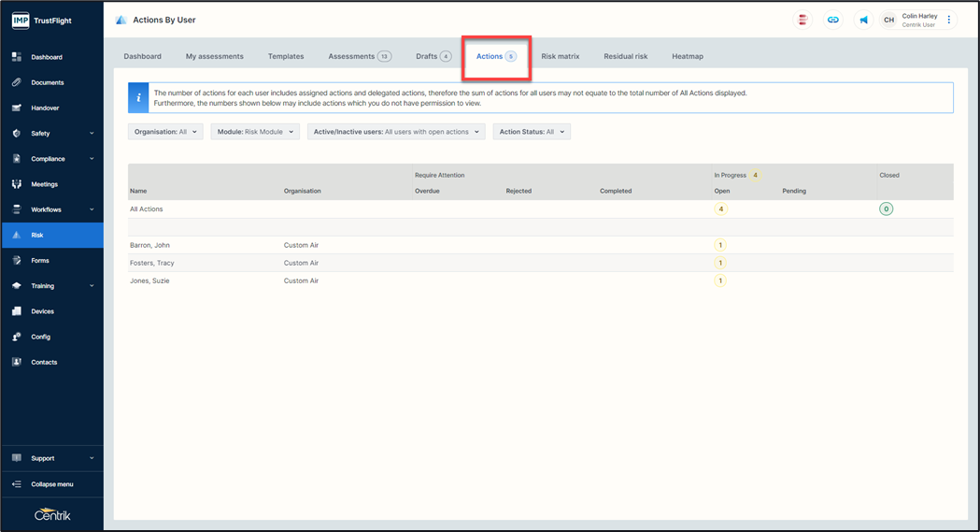Open the Organisation filter dropdown
This screenshot has width=980, height=532.
165,132
